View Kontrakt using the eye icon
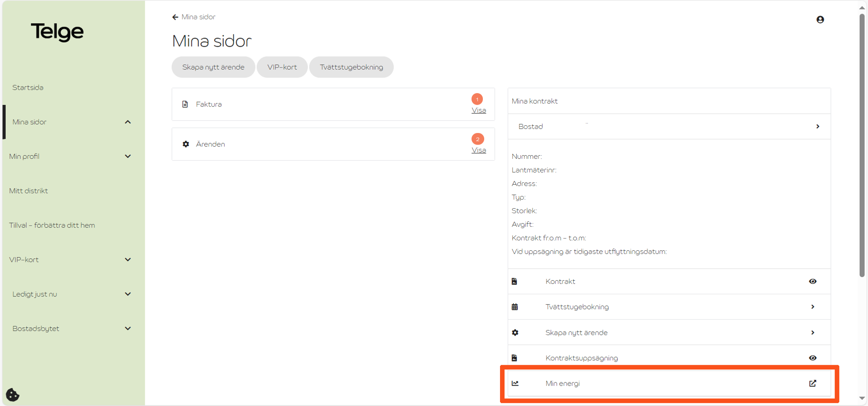868x406 pixels. tap(812, 281)
